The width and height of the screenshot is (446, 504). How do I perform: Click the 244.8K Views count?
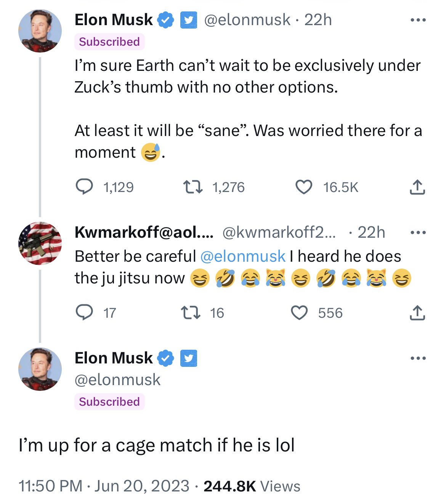point(252,486)
